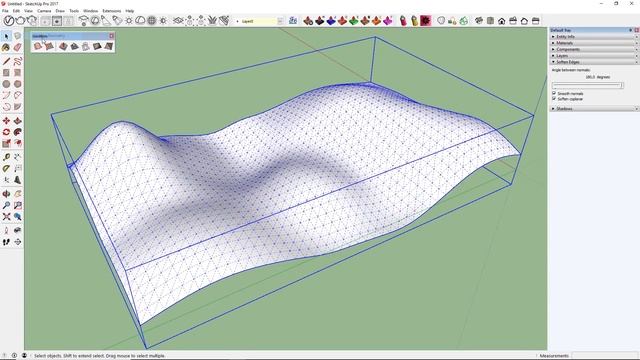Open the Help menu
The width and height of the screenshot is (640, 360).
pos(130,11)
